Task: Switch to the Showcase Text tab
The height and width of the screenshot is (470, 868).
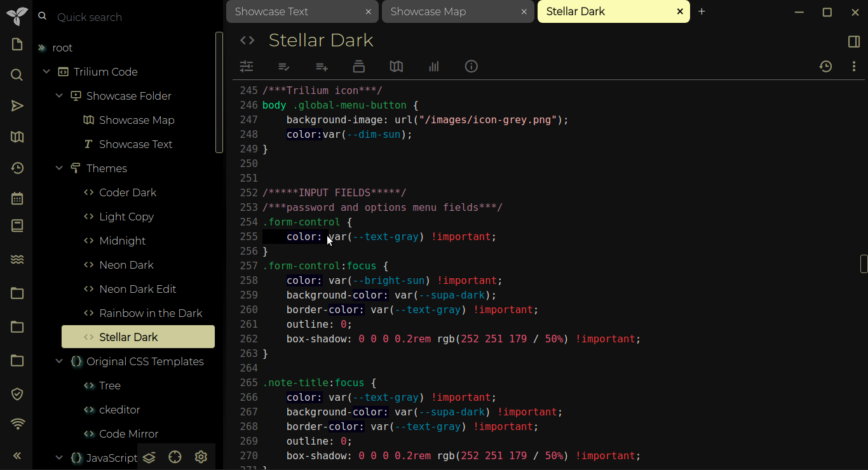Action: pos(302,11)
